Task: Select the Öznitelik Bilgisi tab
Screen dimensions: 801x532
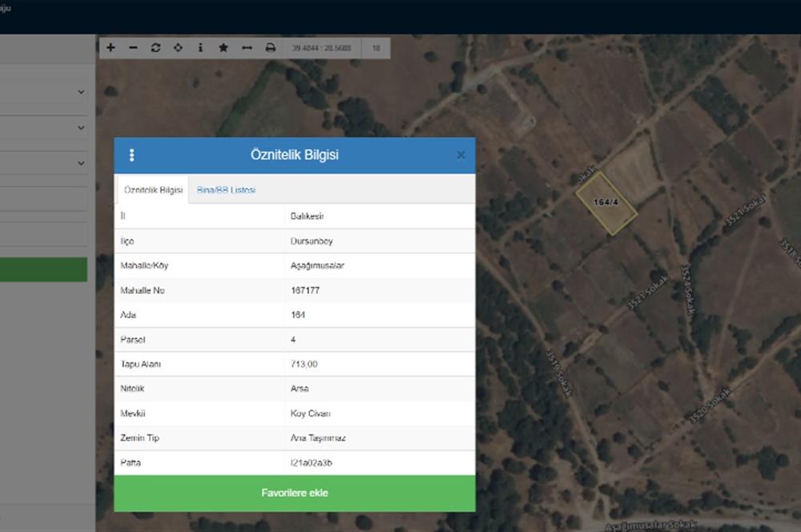Action: (x=152, y=190)
